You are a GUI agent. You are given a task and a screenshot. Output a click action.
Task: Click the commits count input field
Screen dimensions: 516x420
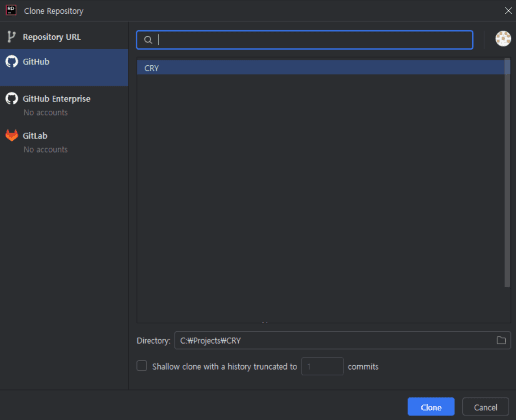pyautogui.click(x=322, y=366)
